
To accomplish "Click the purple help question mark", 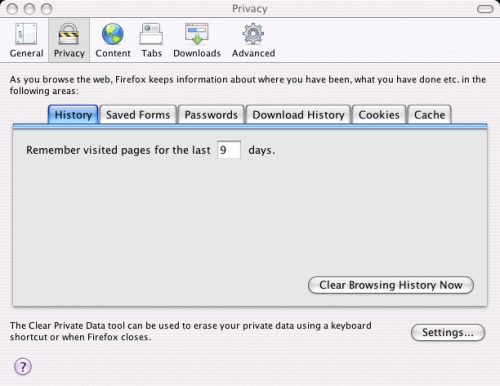I will pos(23,367).
